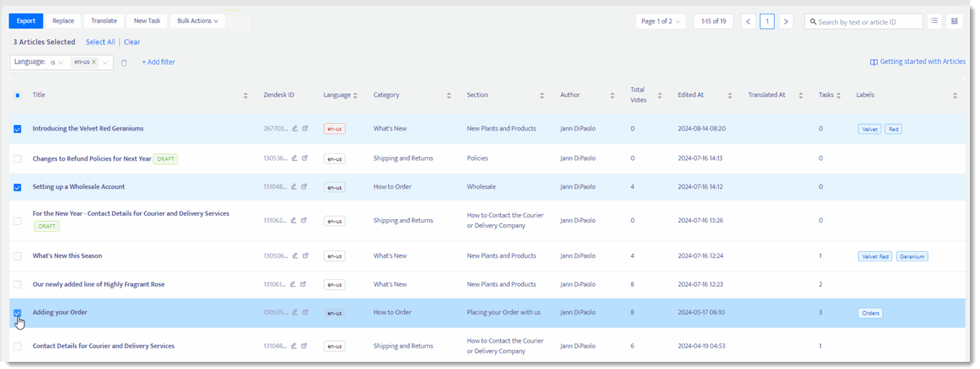This screenshot has height=369, width=980.
Task: Open Contact Details for Courier external link icon
Action: coord(304,346)
